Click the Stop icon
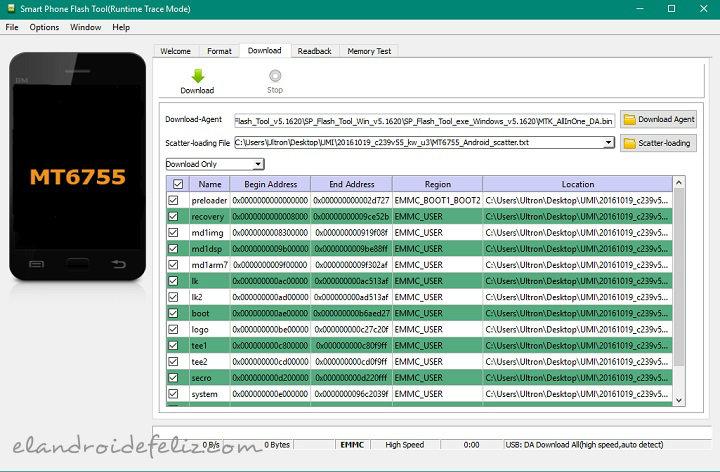 coord(275,75)
